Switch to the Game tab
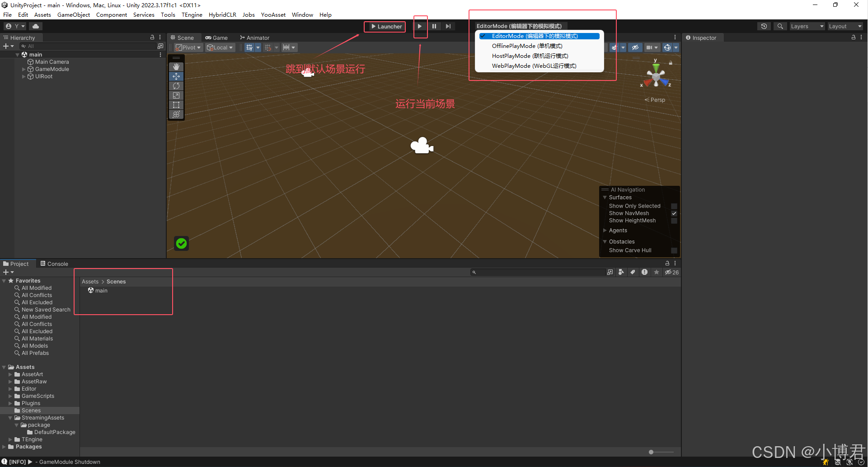868x467 pixels. (x=217, y=38)
